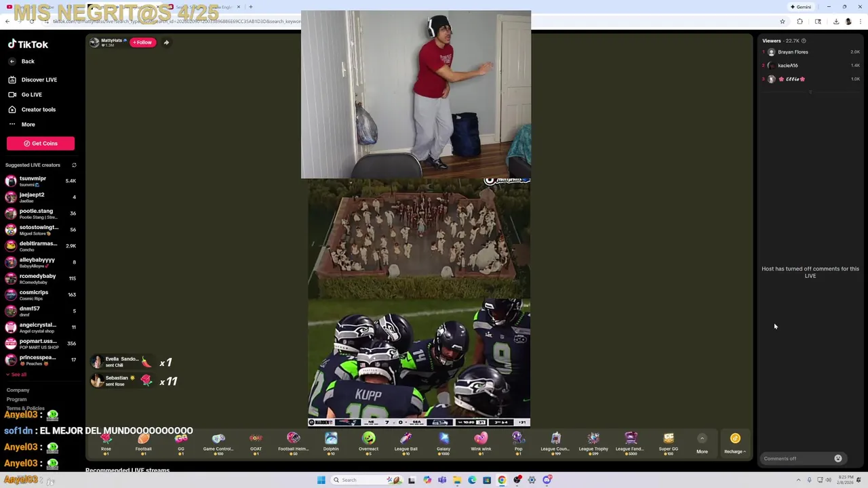Viewport: 868px width, 488px height.
Task: Send the League Countdown gift
Action: click(x=555, y=443)
